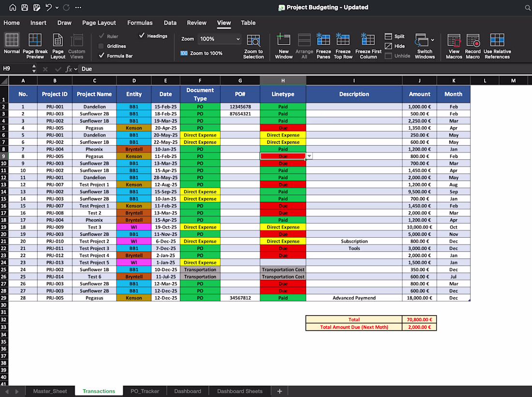This screenshot has height=397, width=532.
Task: Save the workbook with the Save icon
Action: coord(25,7)
